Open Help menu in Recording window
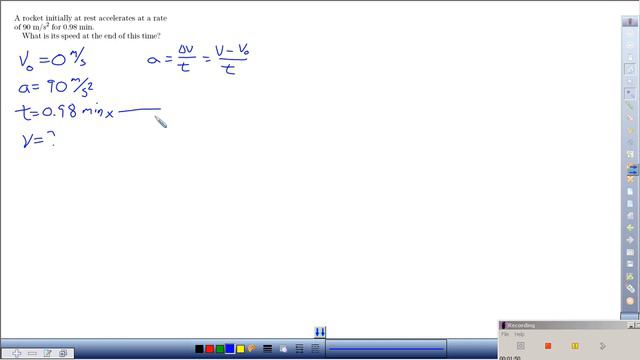This screenshot has height=360, width=640. tap(519, 334)
